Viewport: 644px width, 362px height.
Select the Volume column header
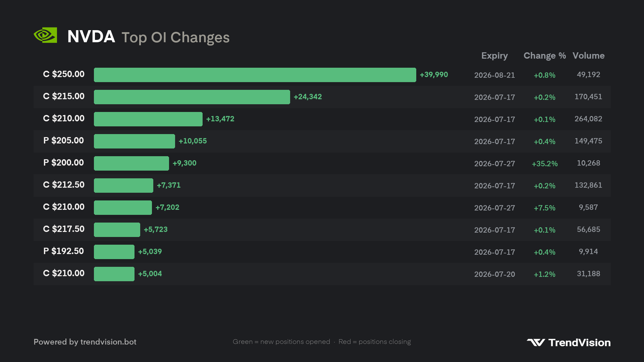point(588,56)
